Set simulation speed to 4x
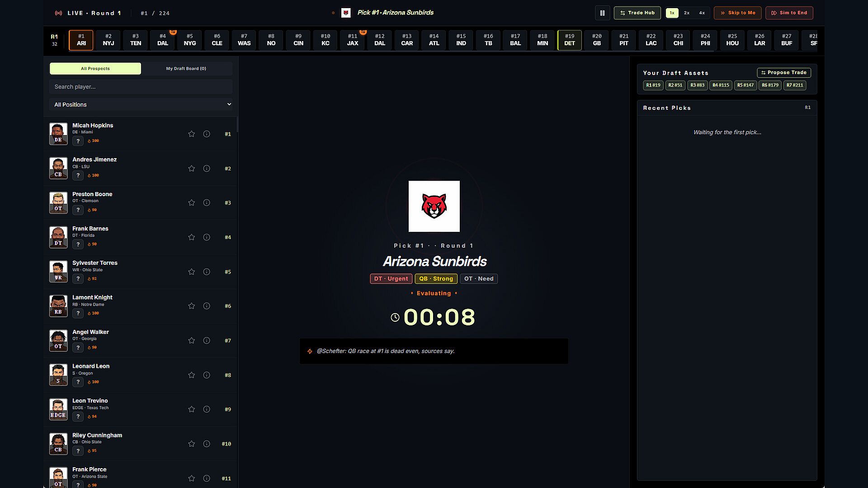This screenshot has width=868, height=488. (x=702, y=13)
